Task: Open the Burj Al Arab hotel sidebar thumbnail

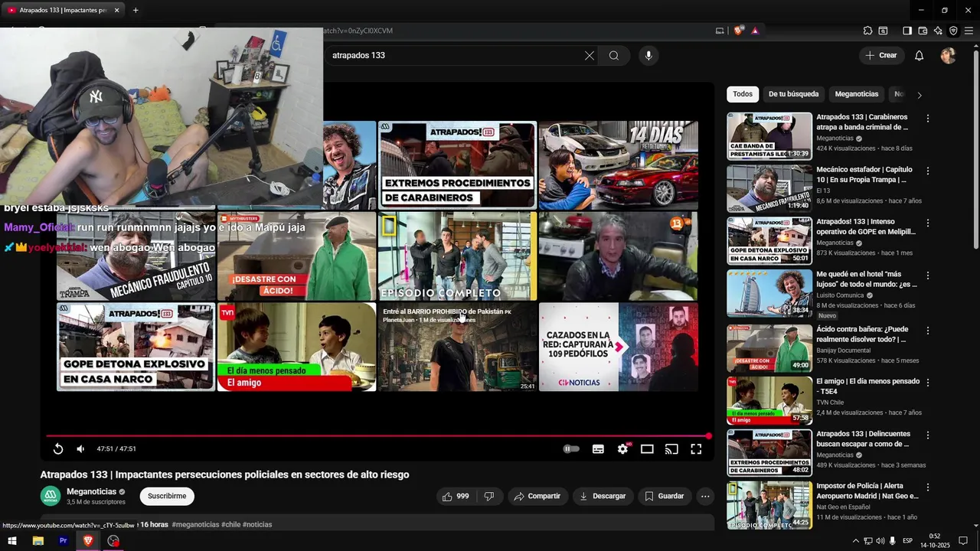Action: click(769, 293)
